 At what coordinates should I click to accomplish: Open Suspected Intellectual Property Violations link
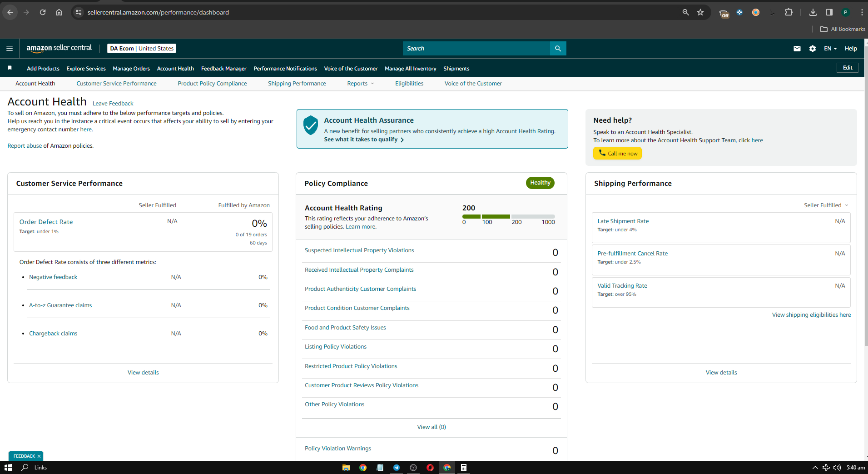tap(359, 250)
